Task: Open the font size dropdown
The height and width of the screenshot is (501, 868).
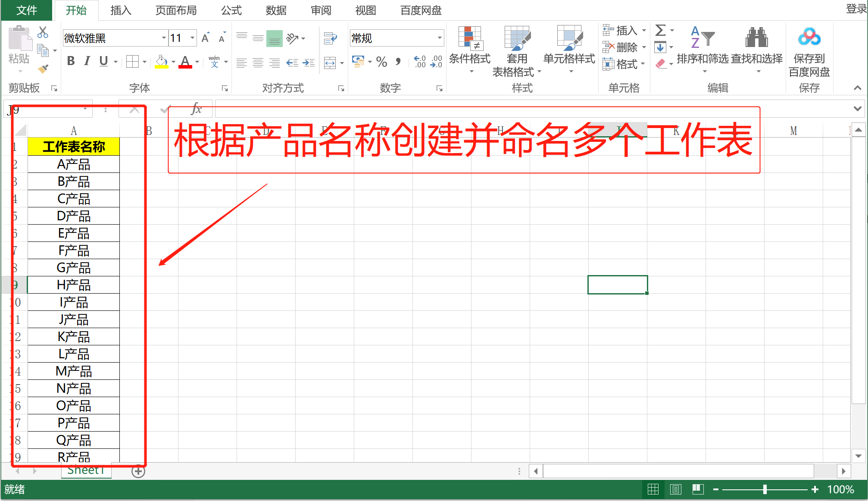Action: point(192,38)
